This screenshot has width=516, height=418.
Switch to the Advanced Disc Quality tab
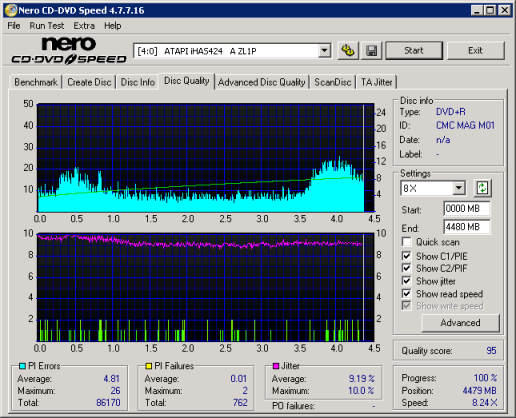[x=262, y=82]
